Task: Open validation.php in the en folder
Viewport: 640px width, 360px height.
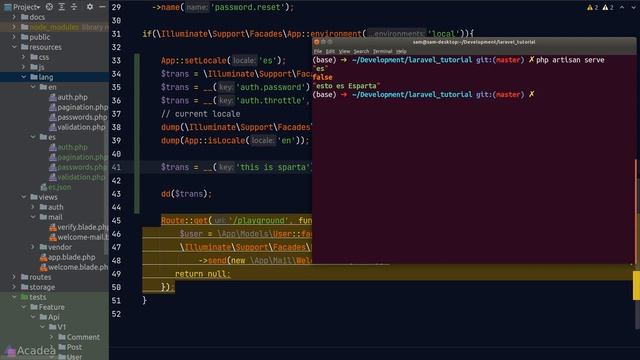Action: pos(77,127)
